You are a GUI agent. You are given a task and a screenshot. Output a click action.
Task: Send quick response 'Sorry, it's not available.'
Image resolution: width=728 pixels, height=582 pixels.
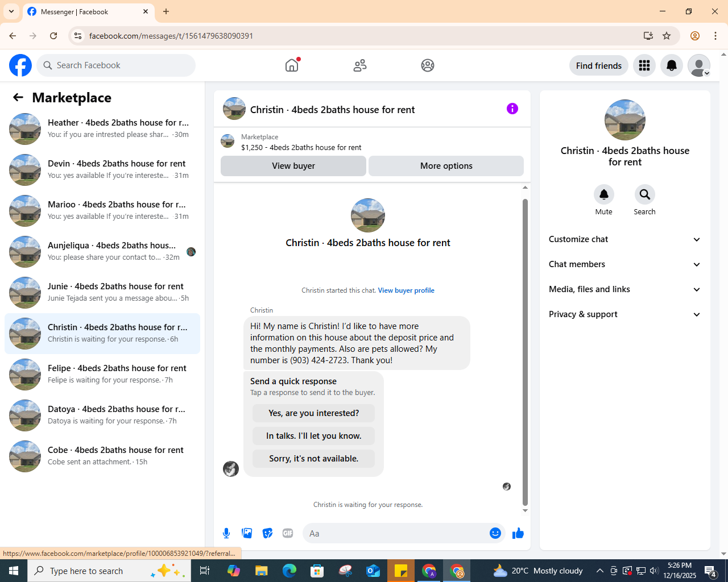[314, 459]
